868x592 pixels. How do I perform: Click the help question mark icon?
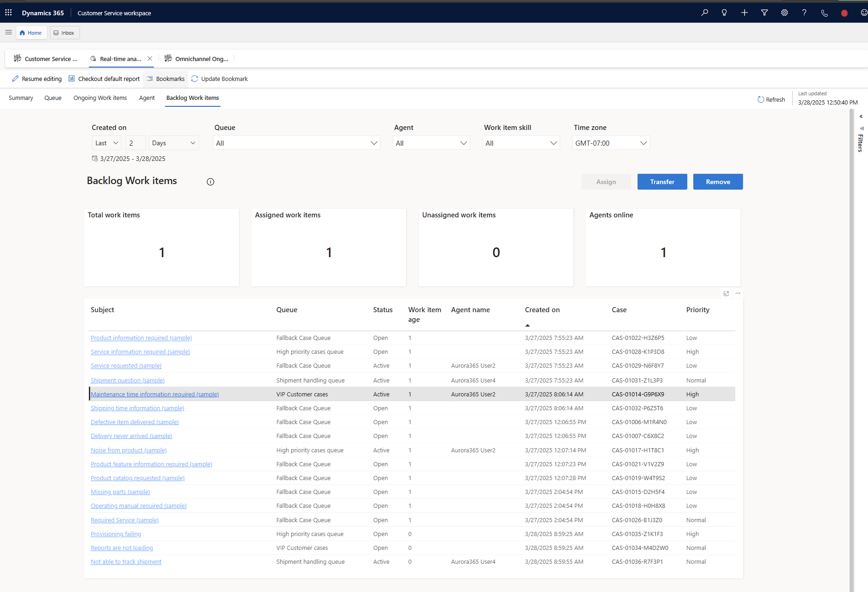coord(804,12)
